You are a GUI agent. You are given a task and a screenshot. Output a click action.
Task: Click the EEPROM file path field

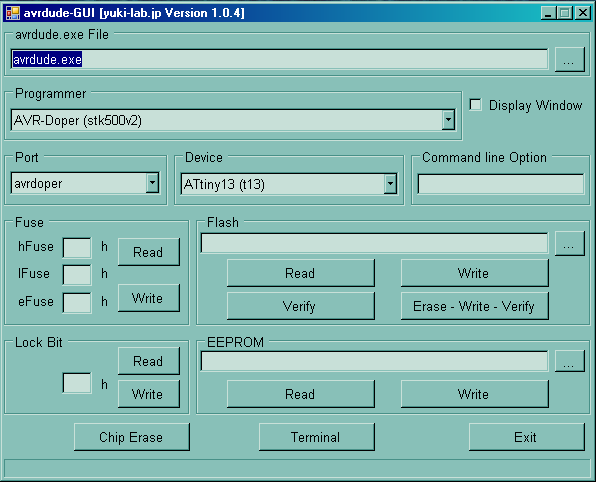point(374,361)
